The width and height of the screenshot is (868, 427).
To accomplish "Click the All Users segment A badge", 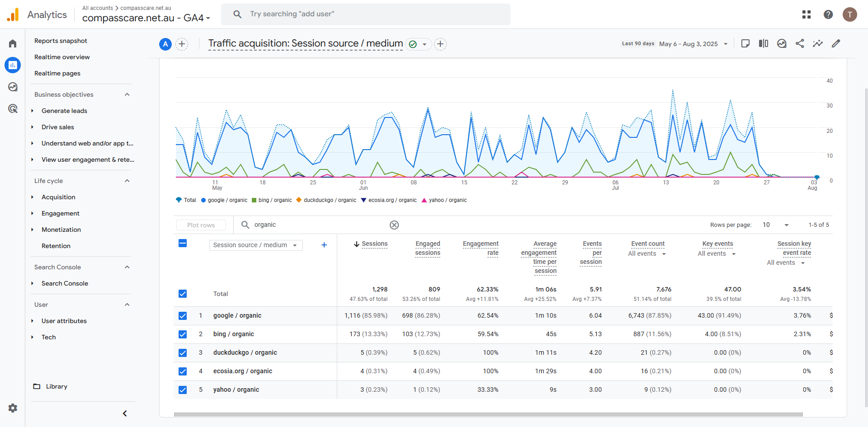I will [165, 44].
